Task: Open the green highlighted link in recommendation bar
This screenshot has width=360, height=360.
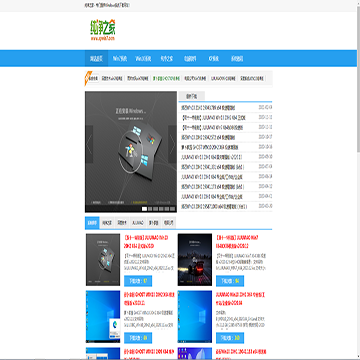Action: pyautogui.click(x=166, y=79)
